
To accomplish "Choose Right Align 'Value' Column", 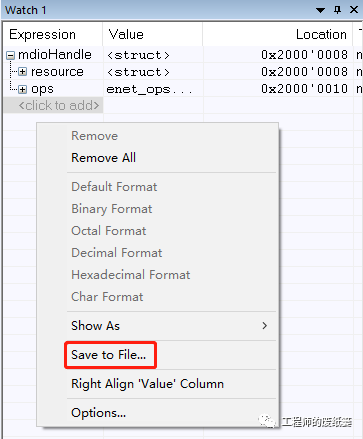I will 147,384.
